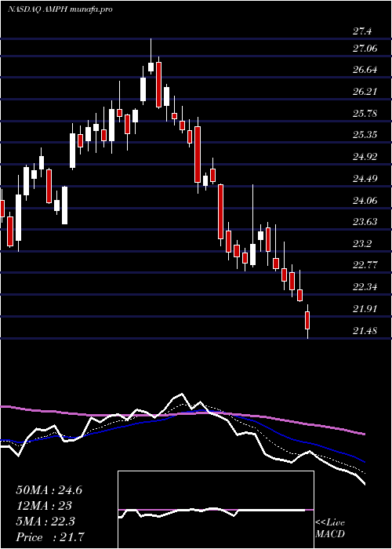Click the NASDAQ AMPH munafa.pro title text
The height and width of the screenshot is (549, 392).
60,9
